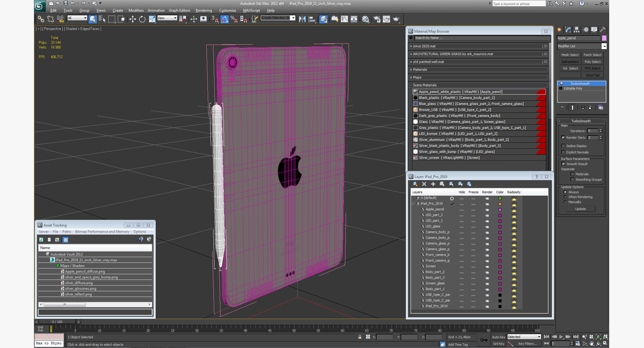Screen dimensions: 644x348
Task: Open the Rendering menu
Action: tap(204, 10)
